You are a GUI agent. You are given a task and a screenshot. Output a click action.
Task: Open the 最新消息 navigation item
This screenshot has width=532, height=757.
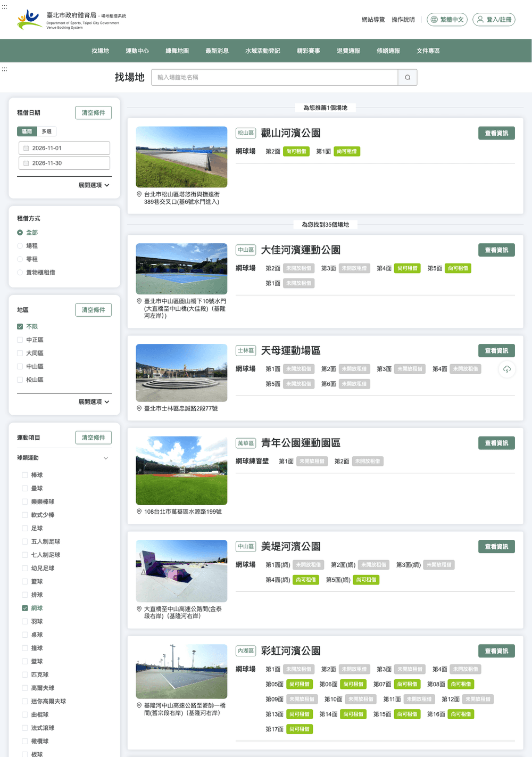(217, 51)
